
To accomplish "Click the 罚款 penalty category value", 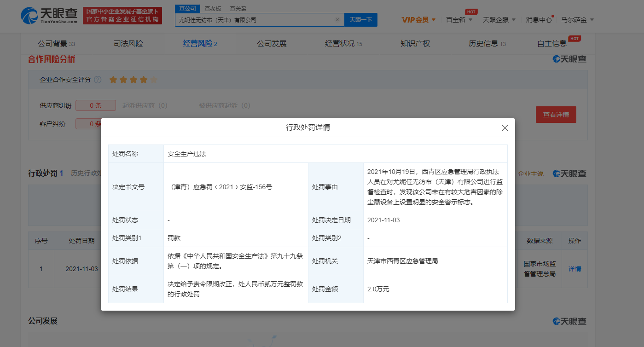I will 174,238.
